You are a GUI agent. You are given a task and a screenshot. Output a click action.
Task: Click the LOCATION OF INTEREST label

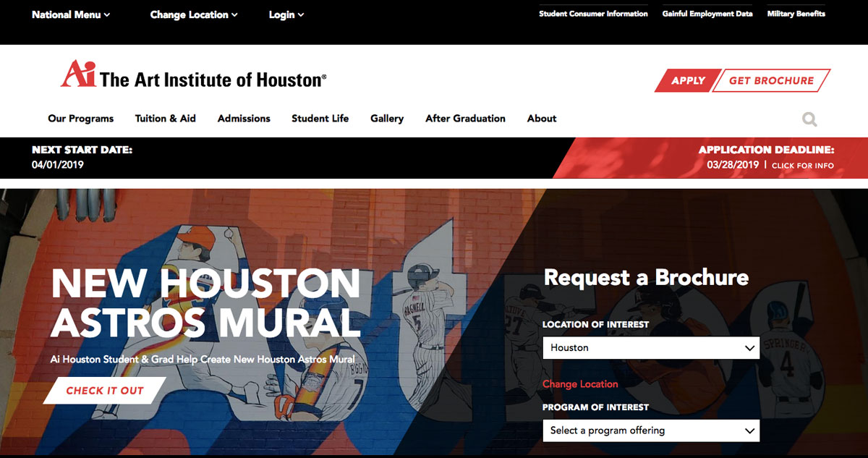click(x=596, y=325)
